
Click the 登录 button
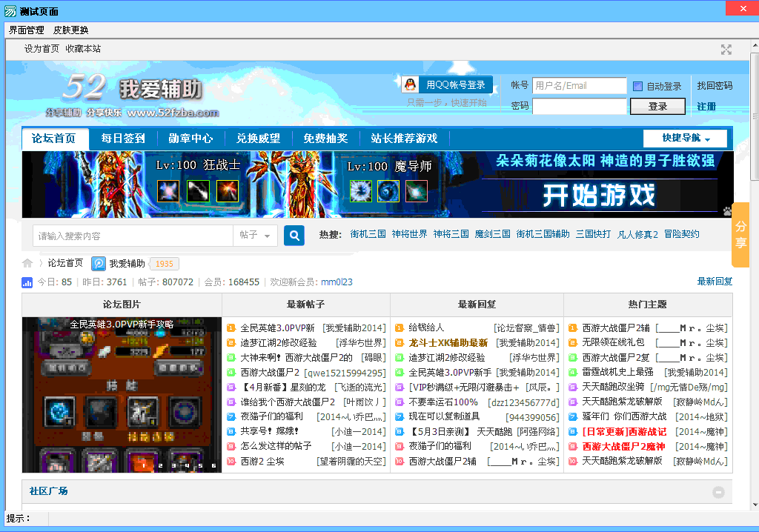[657, 107]
